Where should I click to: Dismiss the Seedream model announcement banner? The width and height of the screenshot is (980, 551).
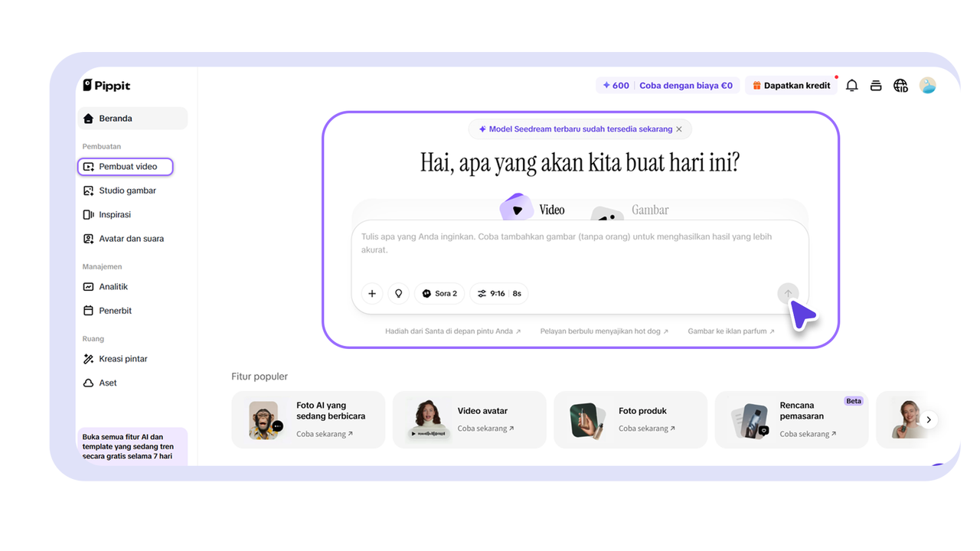tap(678, 129)
